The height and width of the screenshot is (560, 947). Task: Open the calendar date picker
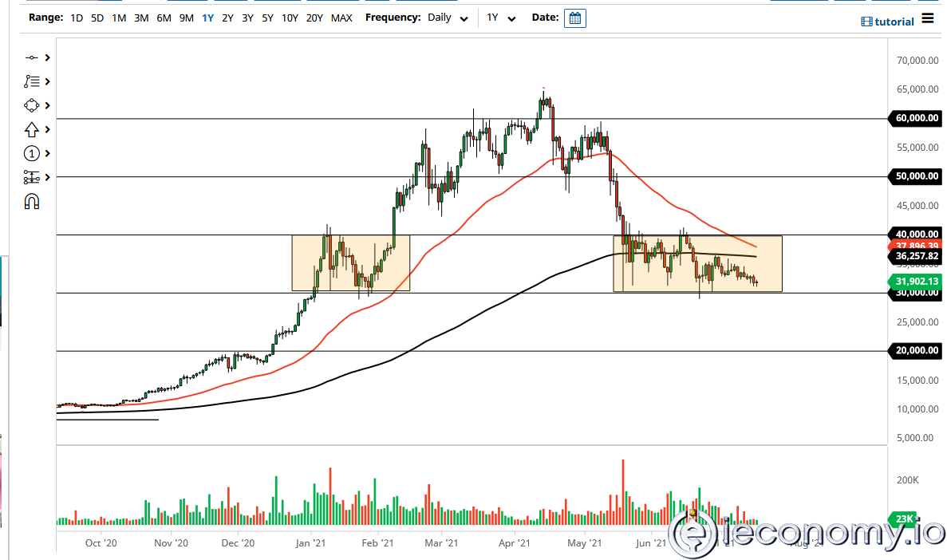pyautogui.click(x=575, y=18)
